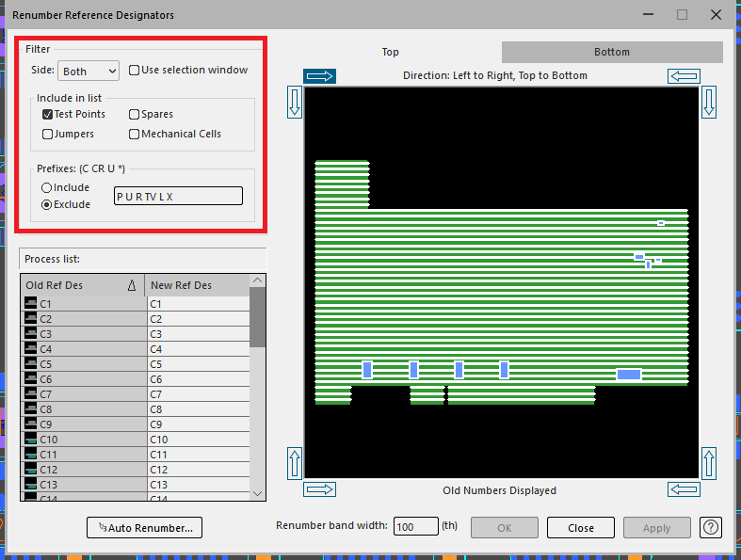This screenshot has width=741, height=560.
Task: Click the Renumber band width field
Action: click(x=415, y=527)
